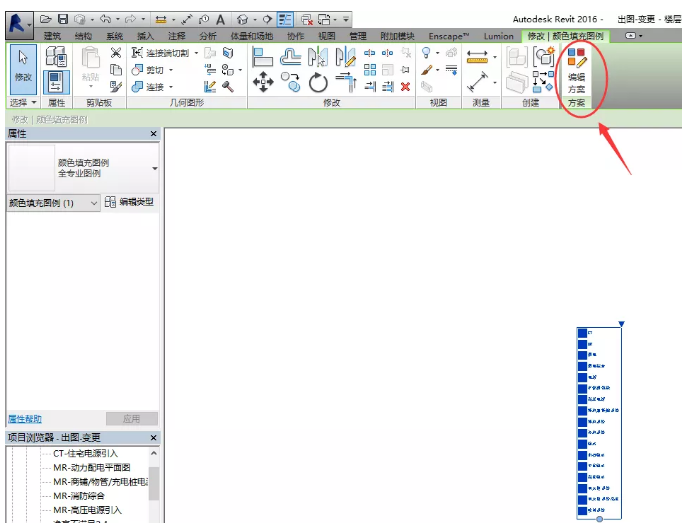Image resolution: width=690 pixels, height=532 pixels.
Task: Select MR-动力配电平面图 in project browser
Action: click(92, 467)
